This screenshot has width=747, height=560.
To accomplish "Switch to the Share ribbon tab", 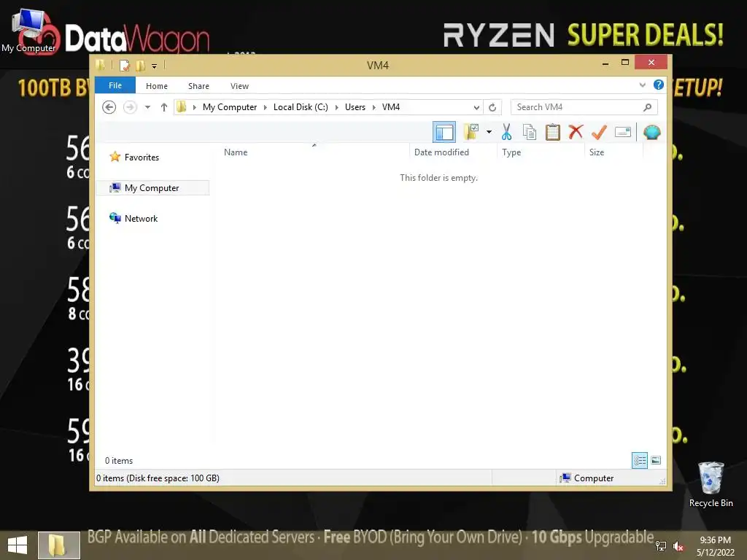I will click(198, 86).
